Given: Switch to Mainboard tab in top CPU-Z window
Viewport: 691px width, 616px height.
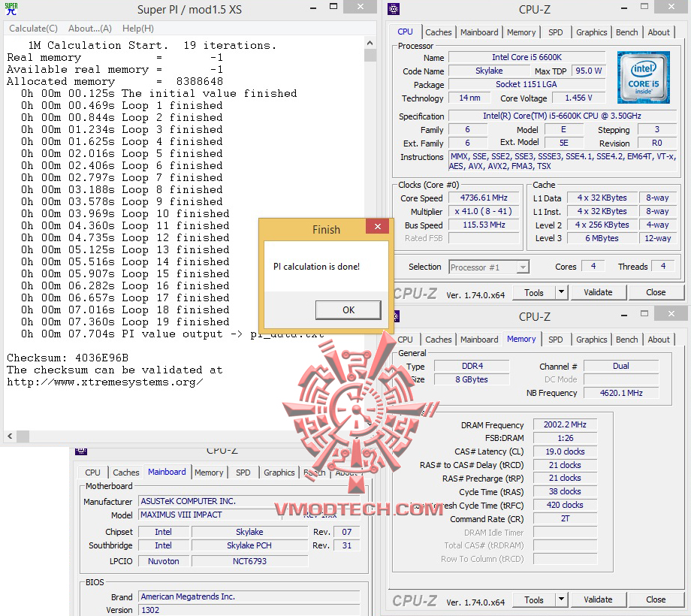Looking at the screenshot, I should [479, 32].
